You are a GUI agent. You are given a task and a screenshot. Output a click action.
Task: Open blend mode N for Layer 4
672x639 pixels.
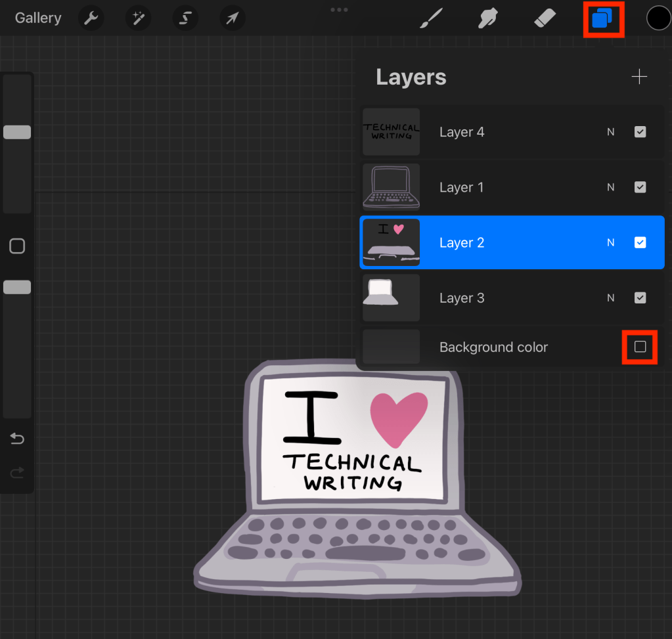pyautogui.click(x=610, y=132)
